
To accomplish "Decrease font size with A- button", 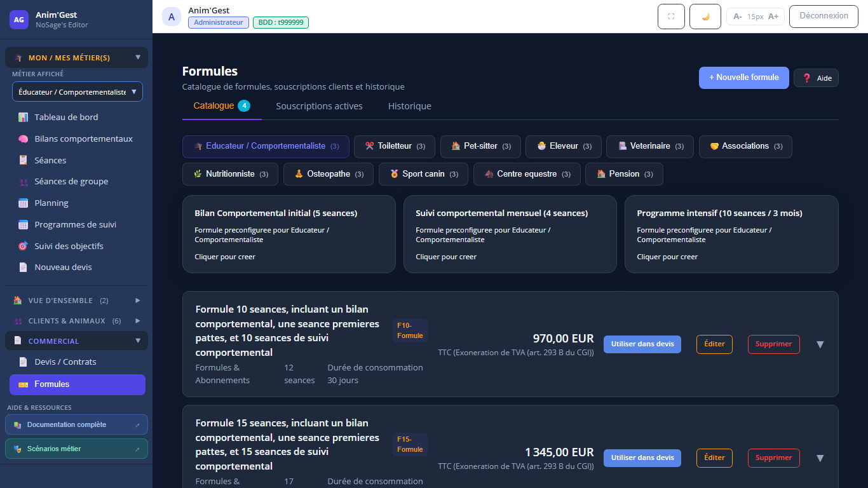I will [x=737, y=17].
